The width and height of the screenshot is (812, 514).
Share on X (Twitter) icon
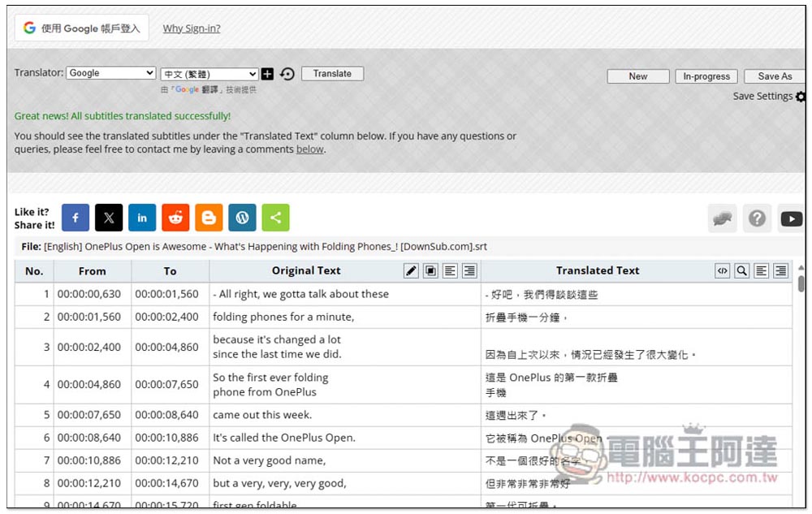tap(109, 218)
